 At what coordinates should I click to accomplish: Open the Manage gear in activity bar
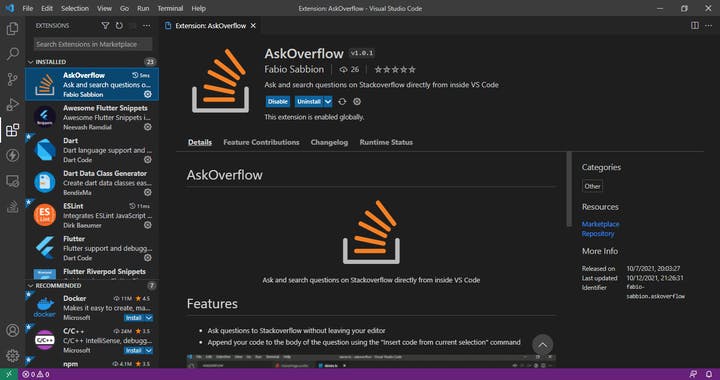pyautogui.click(x=12, y=355)
